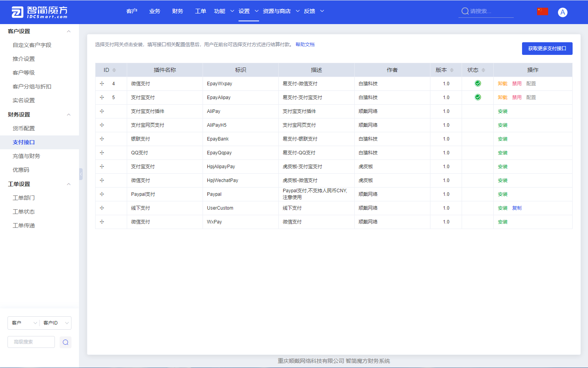
Task: Click the 高级搜索 input field
Action: coord(31,342)
